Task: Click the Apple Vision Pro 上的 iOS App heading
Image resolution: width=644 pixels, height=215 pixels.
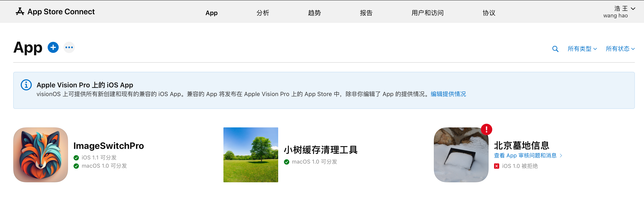Action: (x=85, y=85)
